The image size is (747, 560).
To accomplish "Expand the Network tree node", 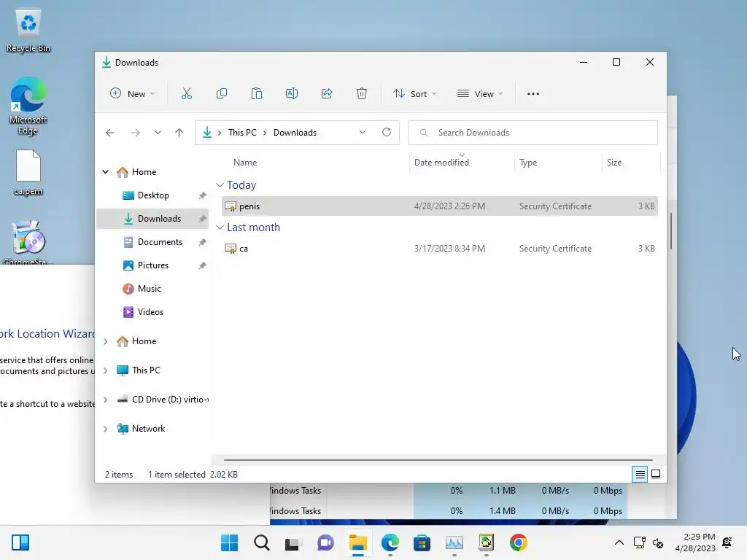I will point(106,429).
